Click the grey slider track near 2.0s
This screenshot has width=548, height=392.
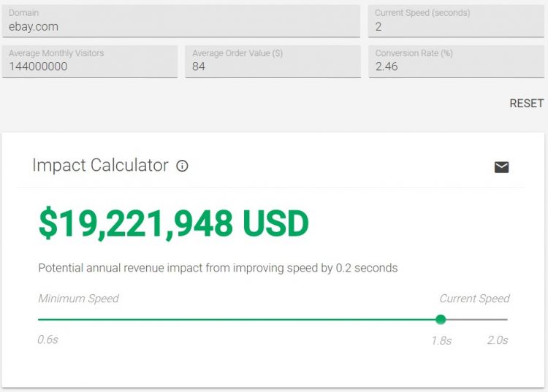[477, 319]
